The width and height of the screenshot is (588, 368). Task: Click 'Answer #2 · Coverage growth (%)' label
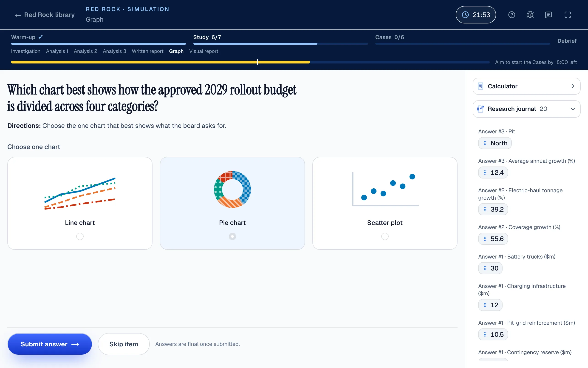519,227
